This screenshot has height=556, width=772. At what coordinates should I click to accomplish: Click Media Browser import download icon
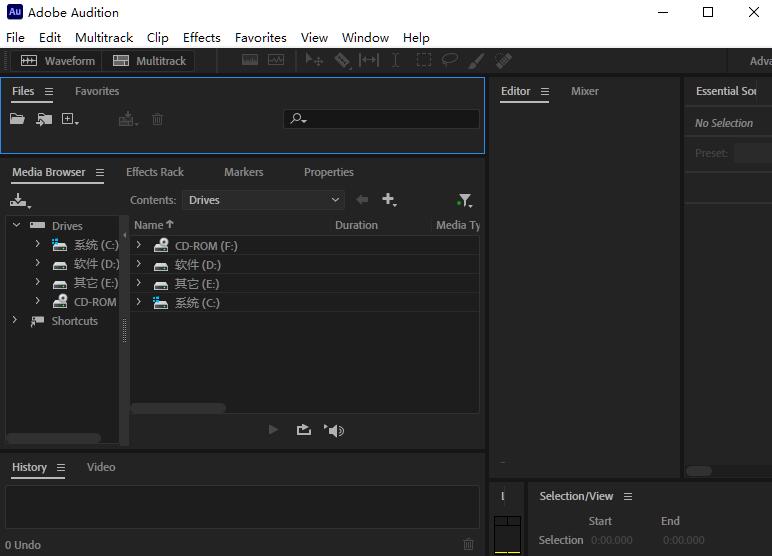pyautogui.click(x=20, y=200)
